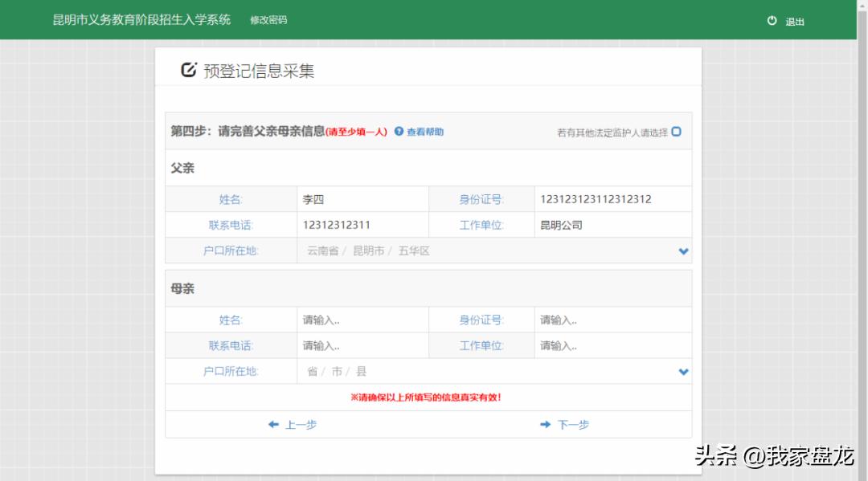
Task: Click the left arrow icon beside 上一步
Action: pyautogui.click(x=274, y=424)
